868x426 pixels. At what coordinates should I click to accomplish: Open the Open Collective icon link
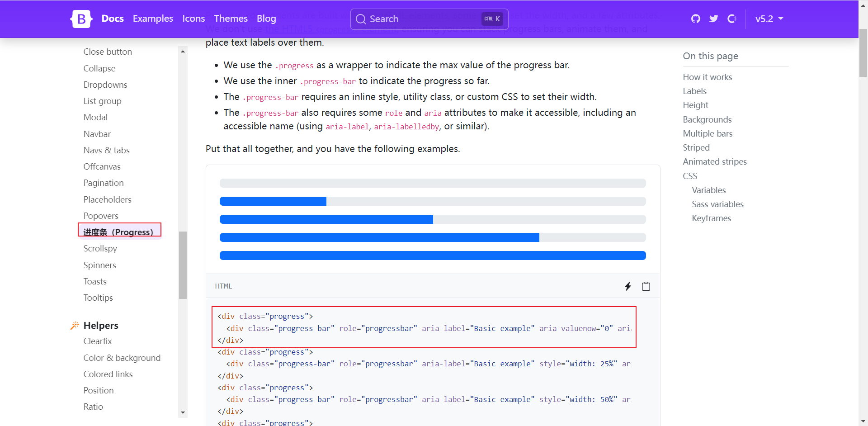pyautogui.click(x=732, y=19)
